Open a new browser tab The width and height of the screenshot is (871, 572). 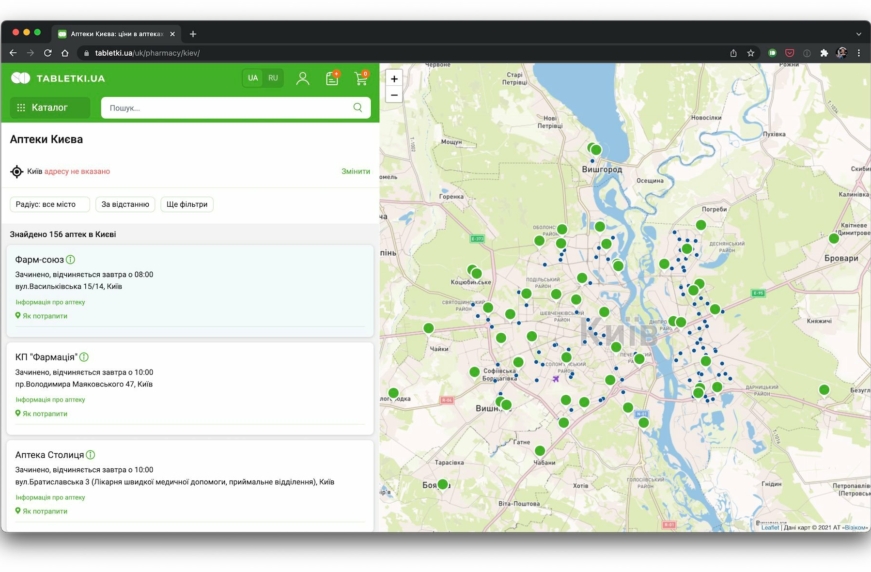pos(193,33)
